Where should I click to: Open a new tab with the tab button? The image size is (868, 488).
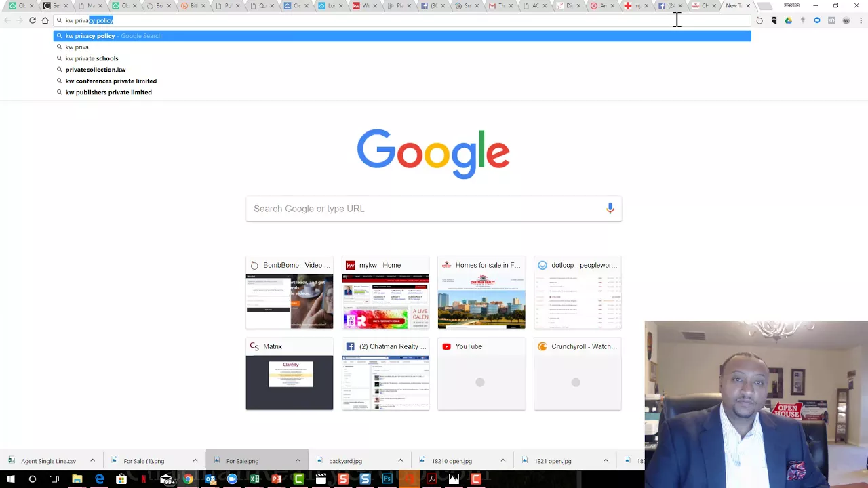(764, 6)
